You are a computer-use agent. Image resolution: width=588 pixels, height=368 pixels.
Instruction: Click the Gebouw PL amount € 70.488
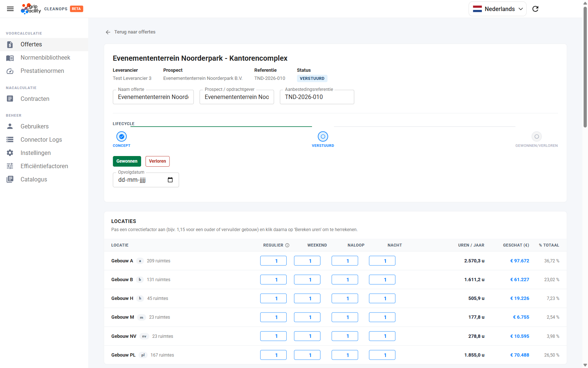(x=520, y=355)
